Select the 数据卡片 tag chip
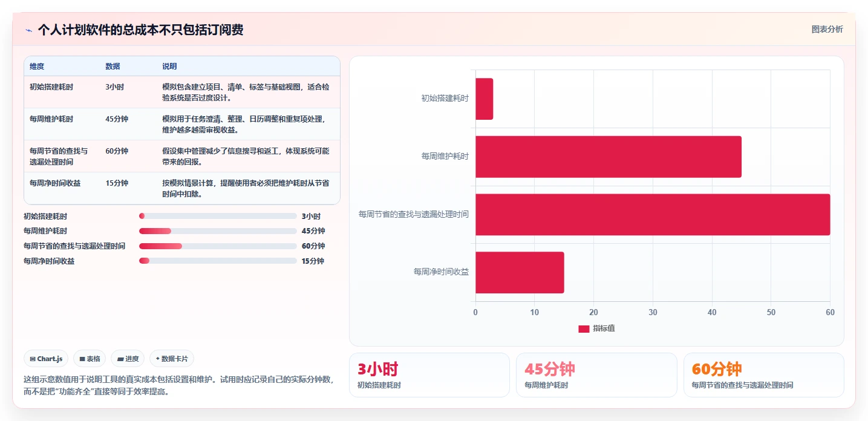 (172, 359)
